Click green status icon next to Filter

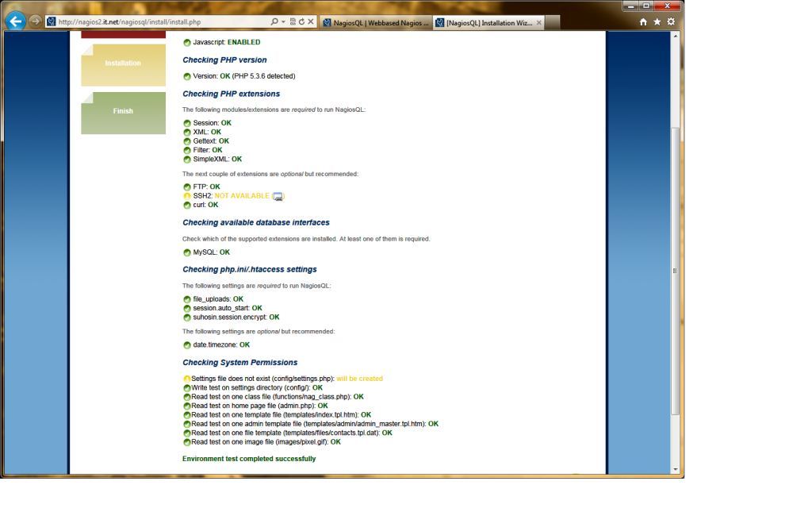(x=187, y=150)
